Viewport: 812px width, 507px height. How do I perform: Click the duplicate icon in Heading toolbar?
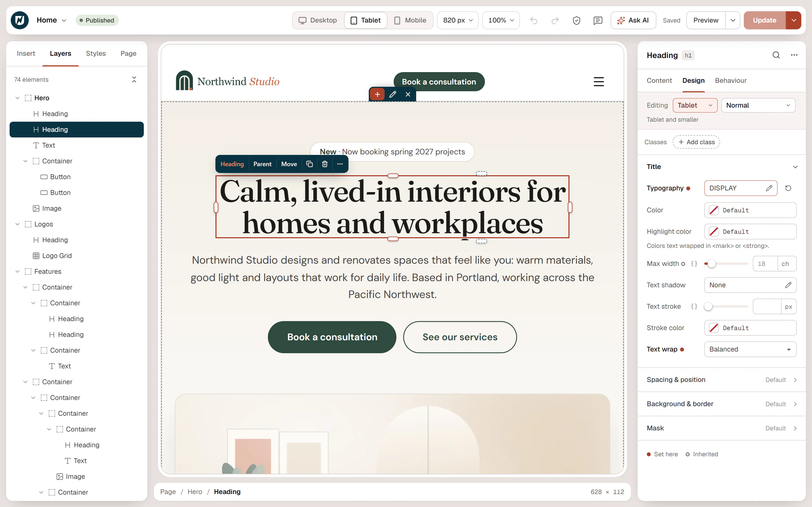309,164
